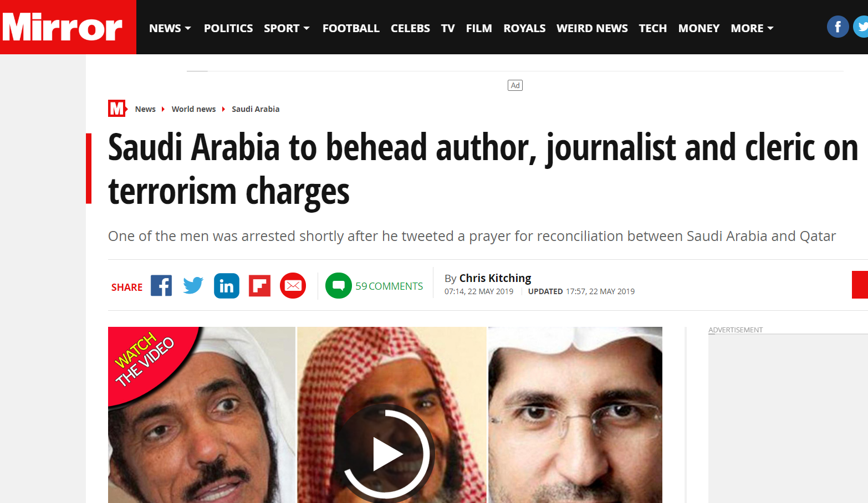The height and width of the screenshot is (503, 868).
Task: Share article on Flipboard
Action: coord(259,286)
